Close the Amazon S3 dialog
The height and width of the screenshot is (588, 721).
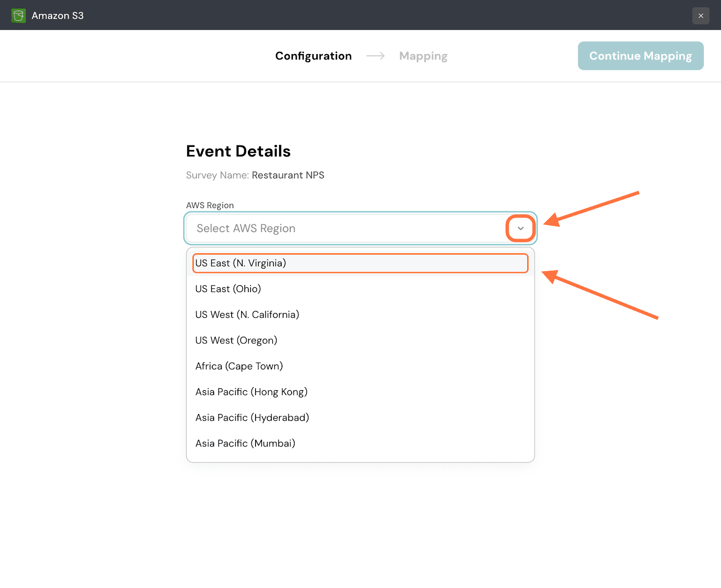tap(701, 16)
